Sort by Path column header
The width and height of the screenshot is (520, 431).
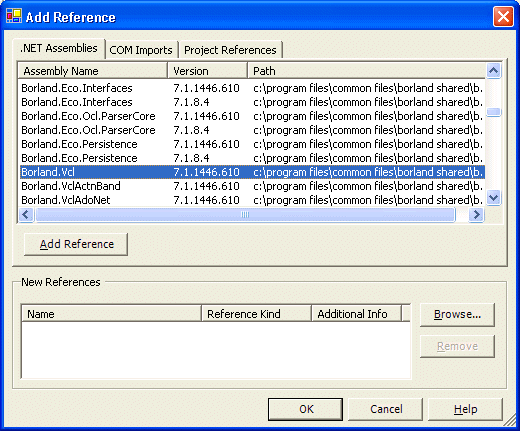366,71
